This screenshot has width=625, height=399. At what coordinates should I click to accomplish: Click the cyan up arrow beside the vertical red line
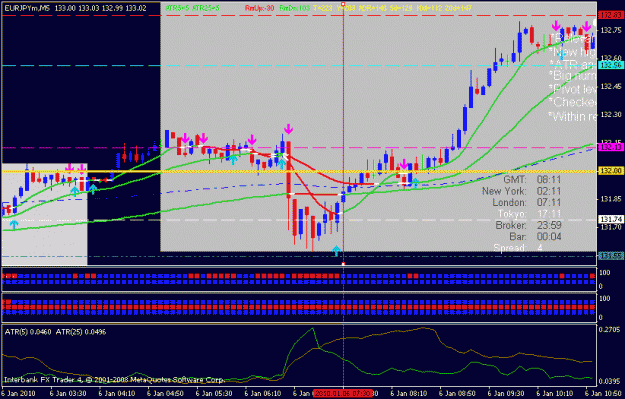(337, 250)
